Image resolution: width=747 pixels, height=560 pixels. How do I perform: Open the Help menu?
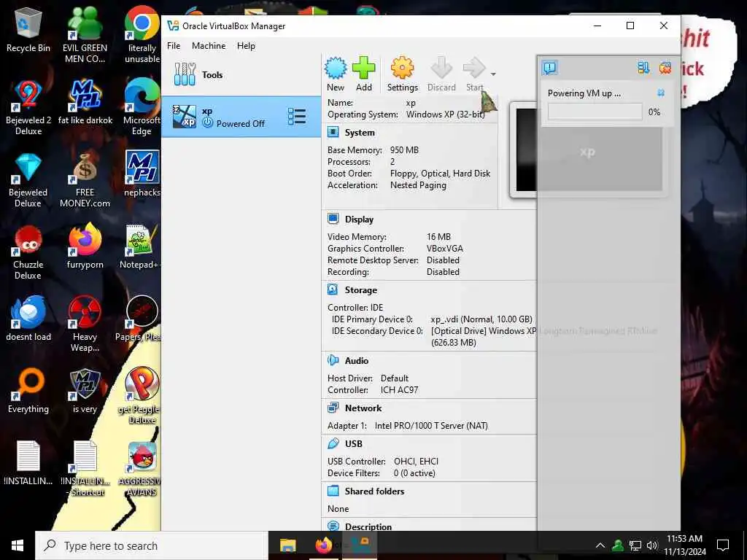(246, 46)
